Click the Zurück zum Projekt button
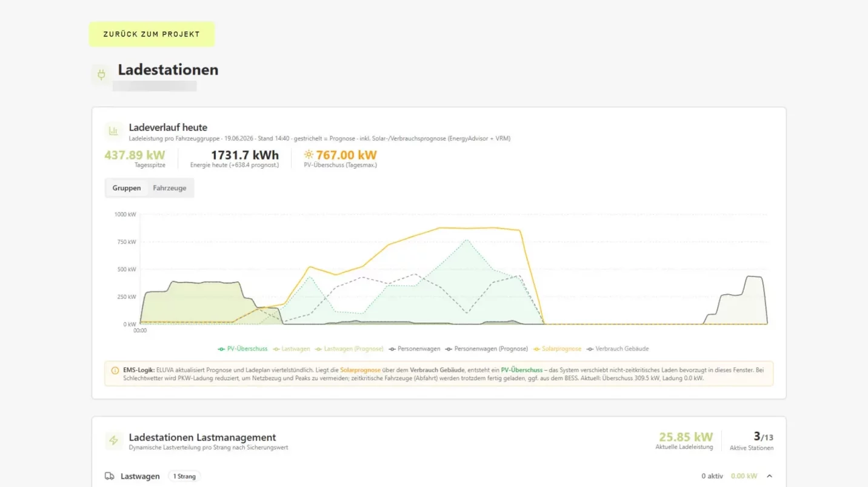Image resolution: width=868 pixels, height=487 pixels. pyautogui.click(x=152, y=34)
